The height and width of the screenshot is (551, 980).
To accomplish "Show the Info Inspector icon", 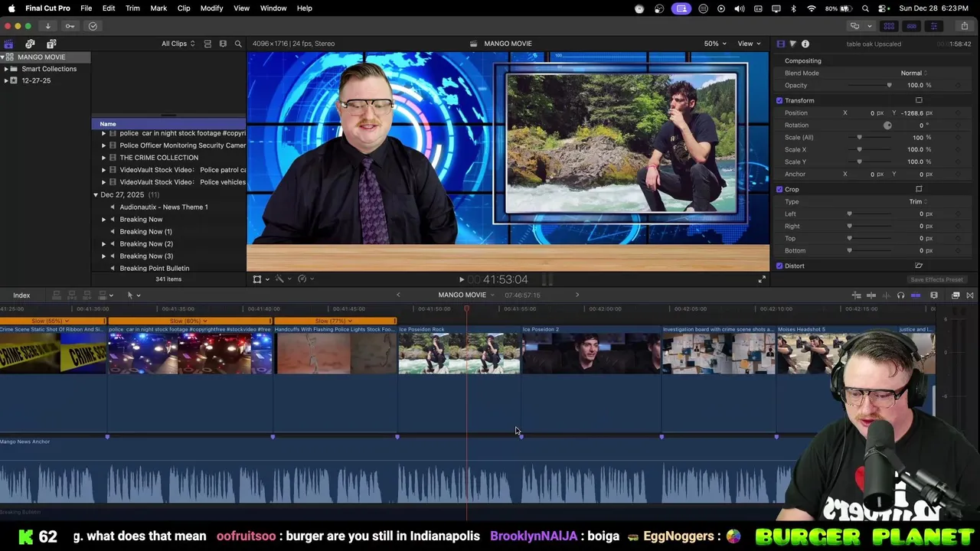I will (x=805, y=44).
